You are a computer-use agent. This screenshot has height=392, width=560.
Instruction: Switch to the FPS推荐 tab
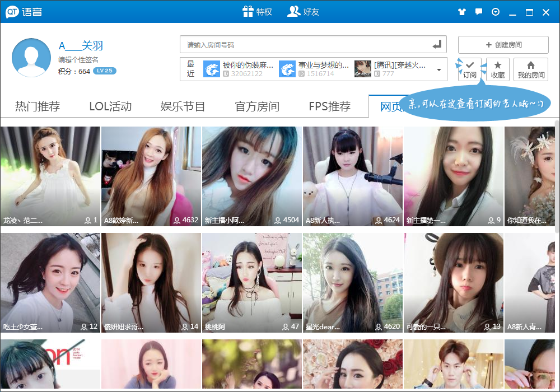(x=330, y=106)
